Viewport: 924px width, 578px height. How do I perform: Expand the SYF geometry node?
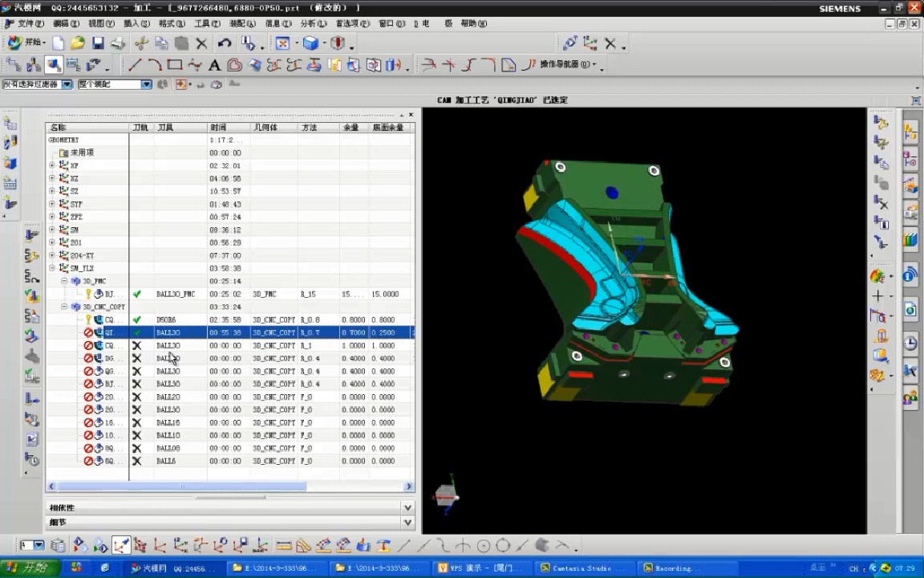coord(52,204)
